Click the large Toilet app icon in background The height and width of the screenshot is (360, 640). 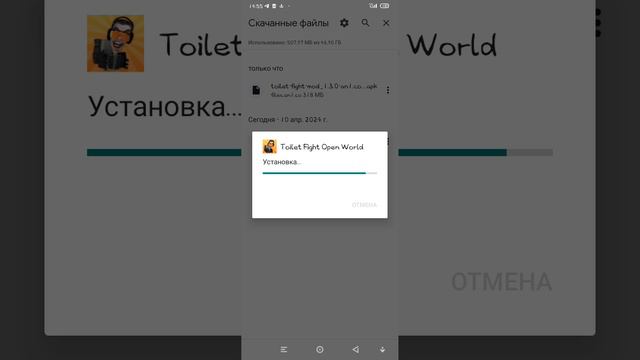[x=116, y=44]
